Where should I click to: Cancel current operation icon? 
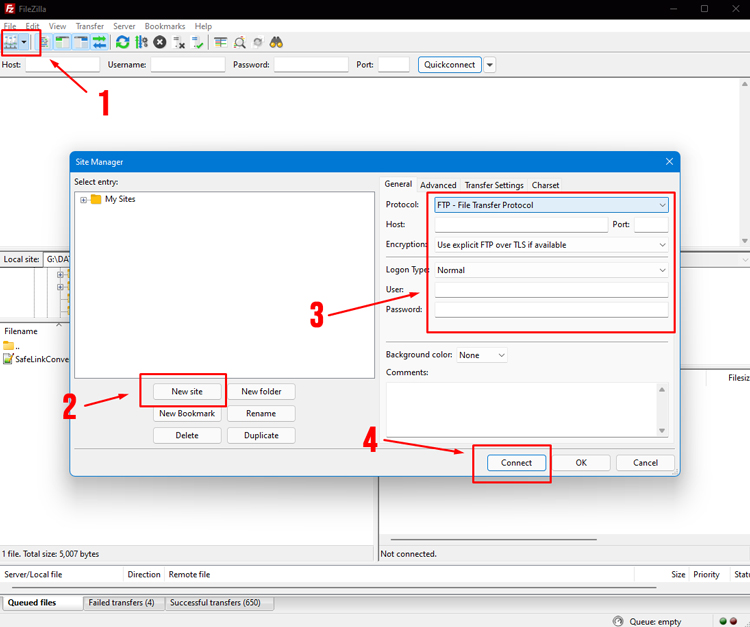click(x=160, y=43)
